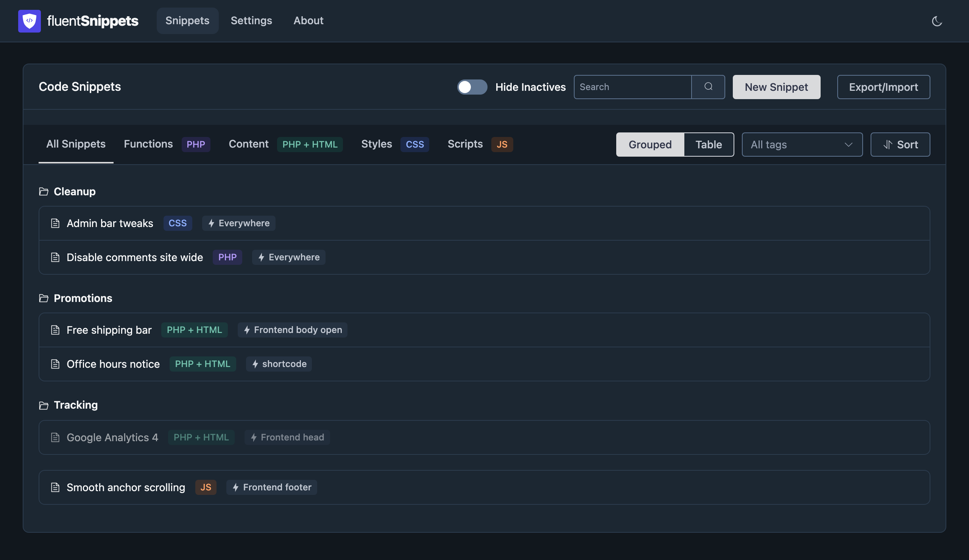Click the file icon beside Google Analytics 4
Image resolution: width=969 pixels, height=560 pixels.
click(55, 437)
